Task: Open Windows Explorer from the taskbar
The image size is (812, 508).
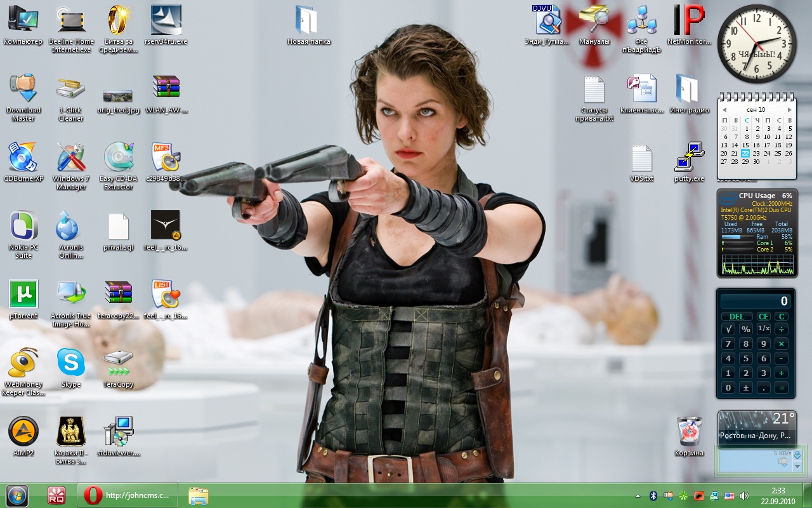Action: pyautogui.click(x=198, y=495)
